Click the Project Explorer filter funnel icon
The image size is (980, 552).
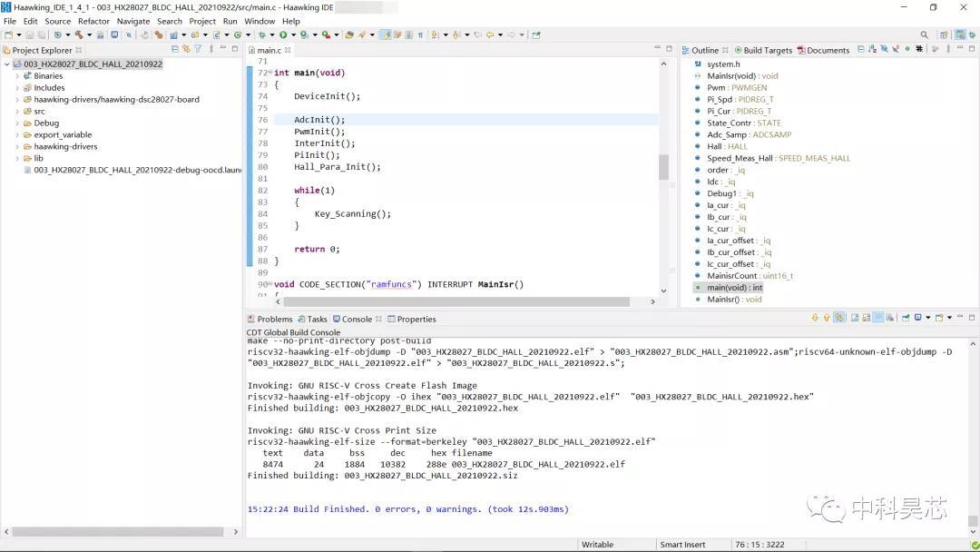[x=198, y=49]
